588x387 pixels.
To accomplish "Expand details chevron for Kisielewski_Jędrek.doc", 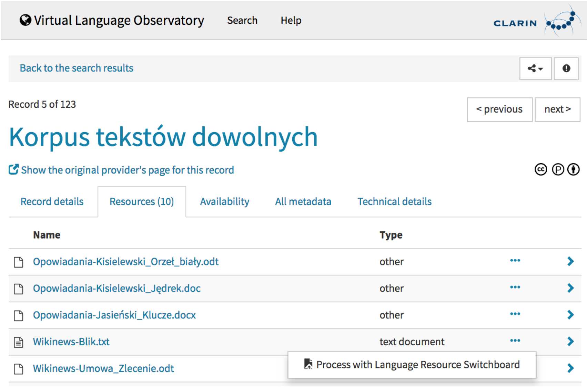I will 570,288.
